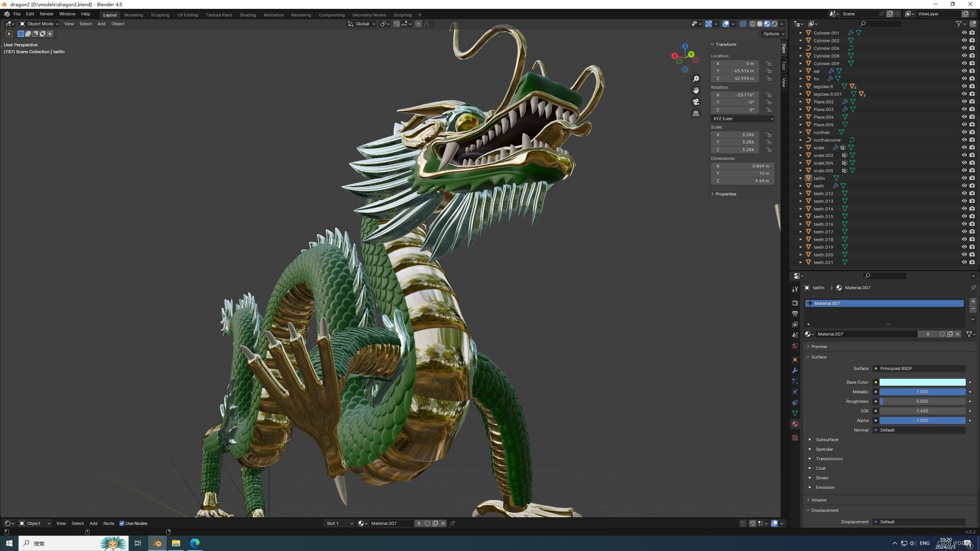The width and height of the screenshot is (980, 551).
Task: Expand the Emission section
Action: [810, 488]
